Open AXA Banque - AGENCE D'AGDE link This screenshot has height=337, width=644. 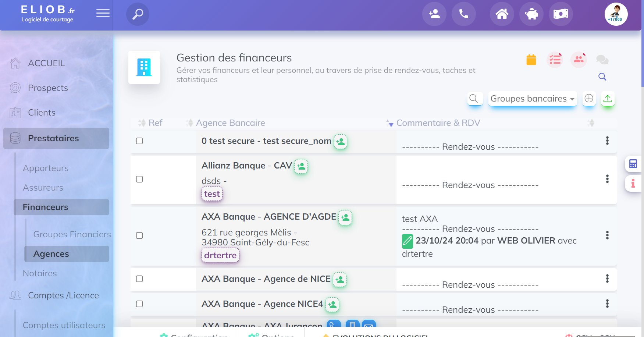[269, 217]
